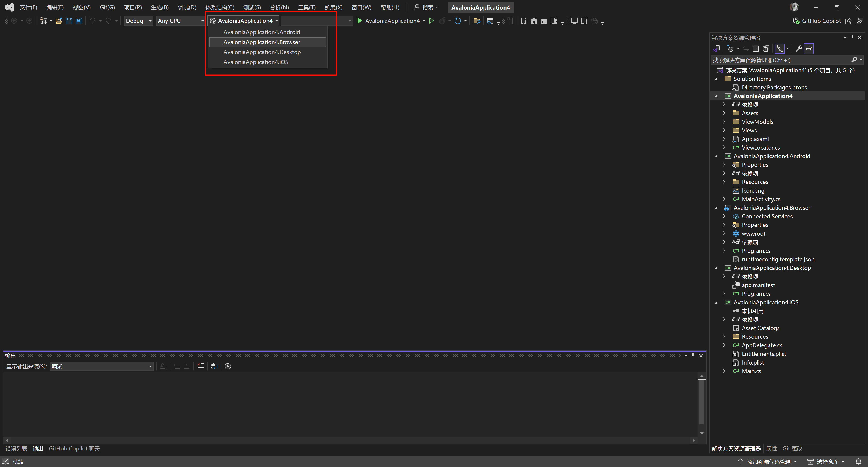Viewport: 868px width, 467px height.
Task: Click the Solution/Folder view switch icon
Action: 717,49
